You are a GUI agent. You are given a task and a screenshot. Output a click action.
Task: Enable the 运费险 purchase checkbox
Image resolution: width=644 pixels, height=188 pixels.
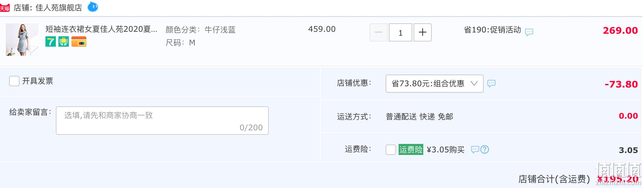(x=391, y=150)
